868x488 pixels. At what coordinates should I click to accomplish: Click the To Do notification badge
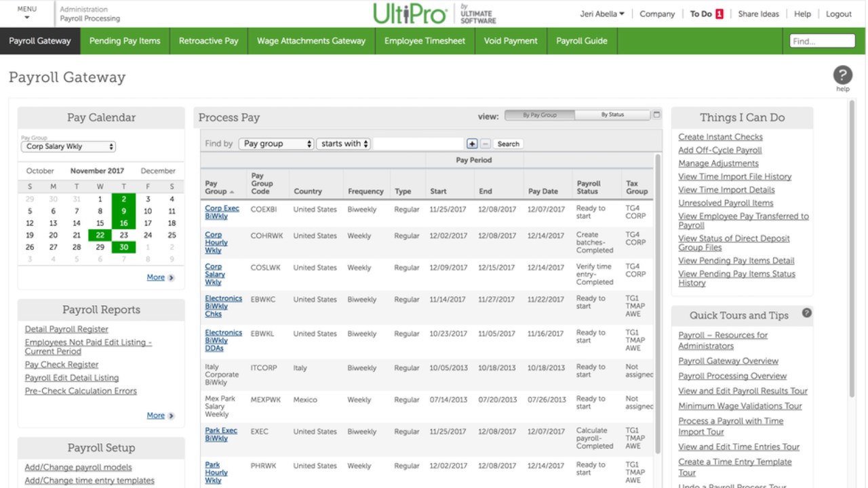pos(719,14)
